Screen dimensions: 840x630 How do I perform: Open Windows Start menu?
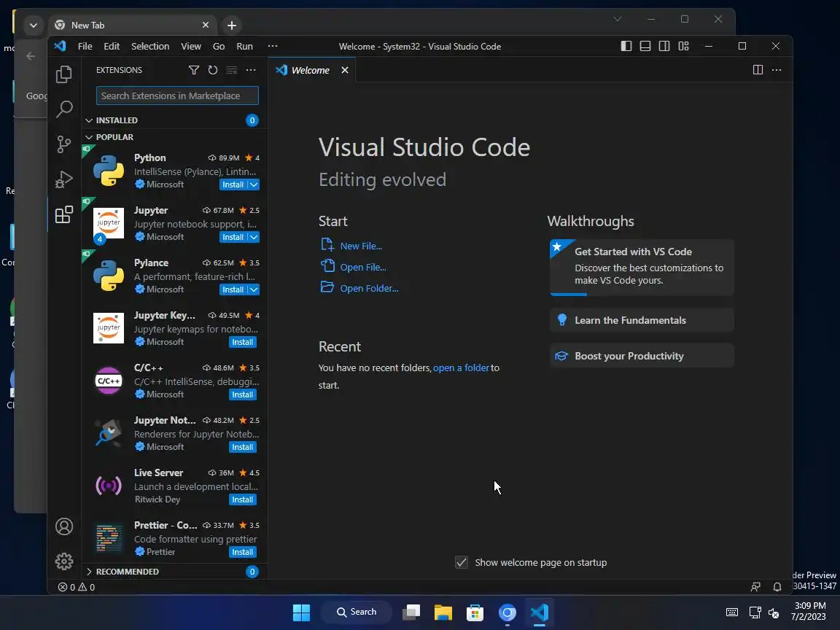tap(301, 612)
